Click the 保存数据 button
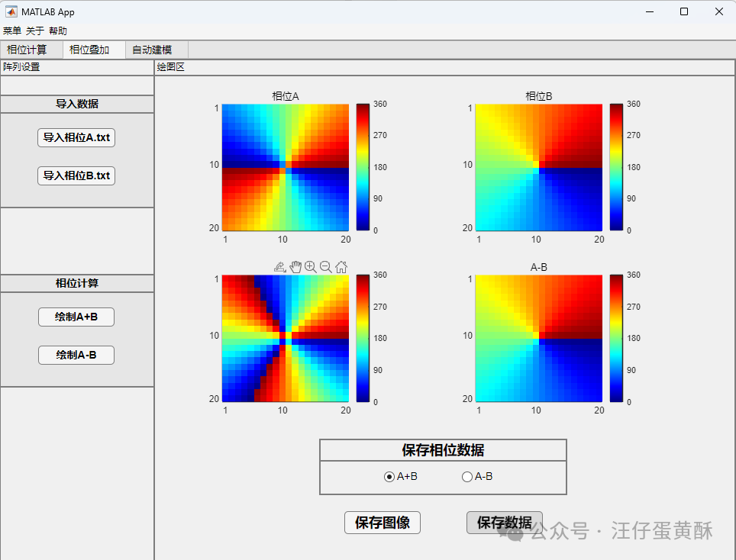Viewport: 736px width, 560px height. [x=505, y=523]
